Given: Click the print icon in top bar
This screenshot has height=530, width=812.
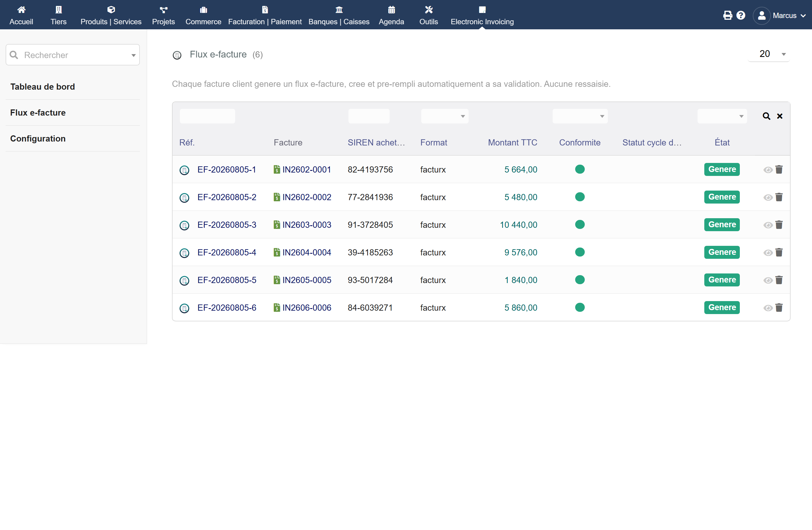Looking at the screenshot, I should coord(727,15).
